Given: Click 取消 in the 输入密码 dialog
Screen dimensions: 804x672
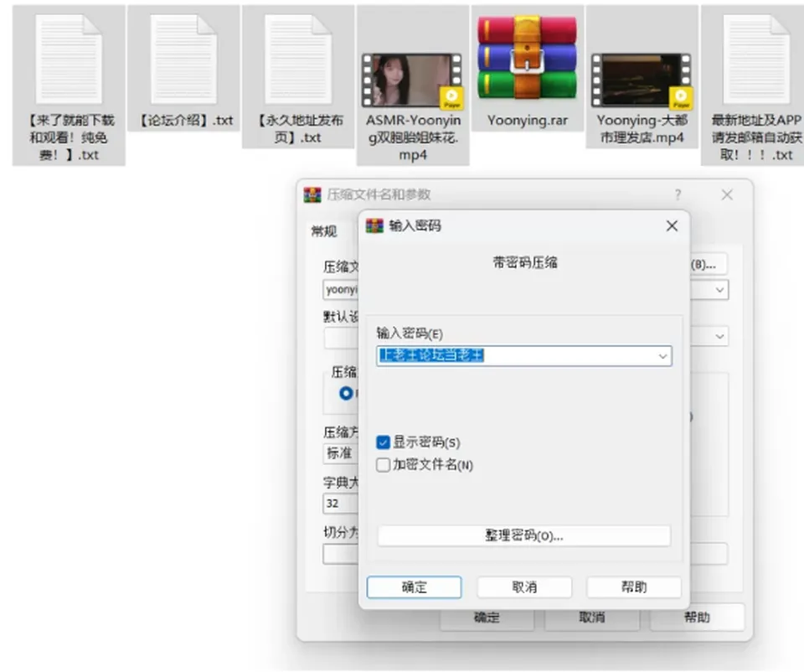Looking at the screenshot, I should (x=524, y=587).
